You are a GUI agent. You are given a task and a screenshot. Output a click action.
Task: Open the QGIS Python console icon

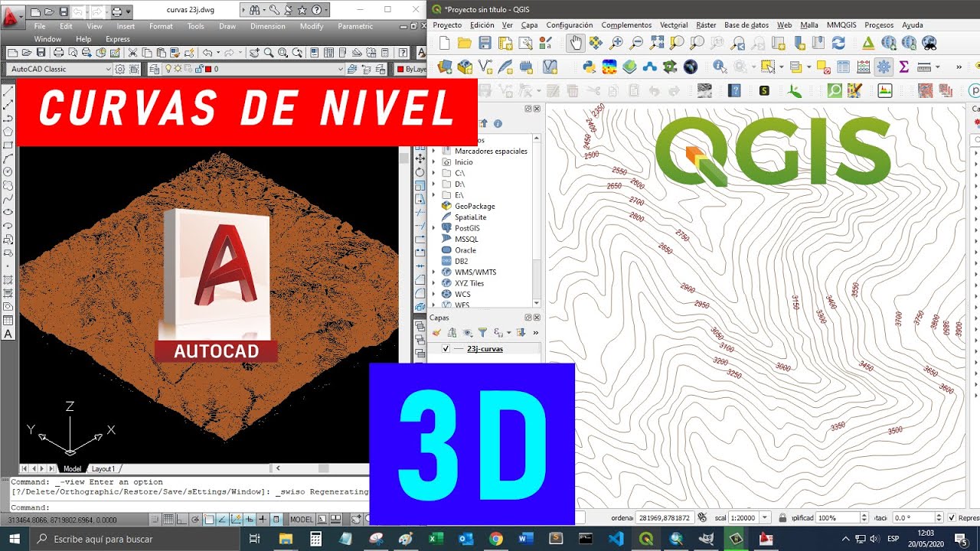click(589, 67)
